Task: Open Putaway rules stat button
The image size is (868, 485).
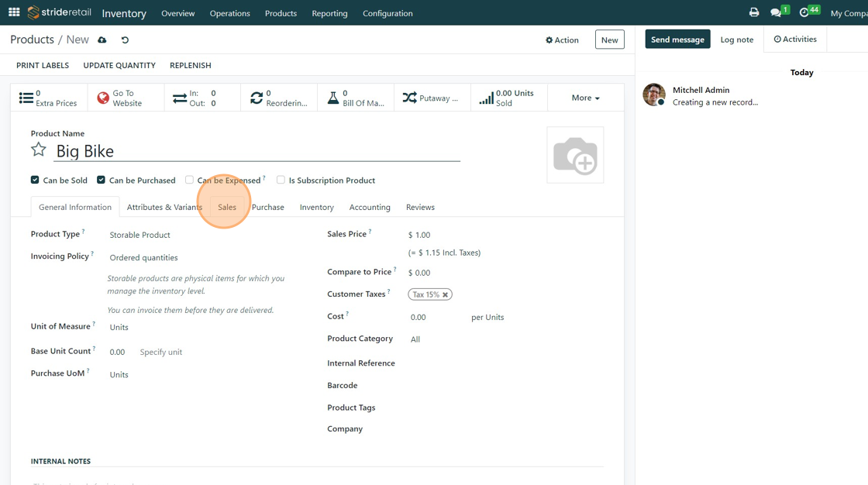Action: 432,98
